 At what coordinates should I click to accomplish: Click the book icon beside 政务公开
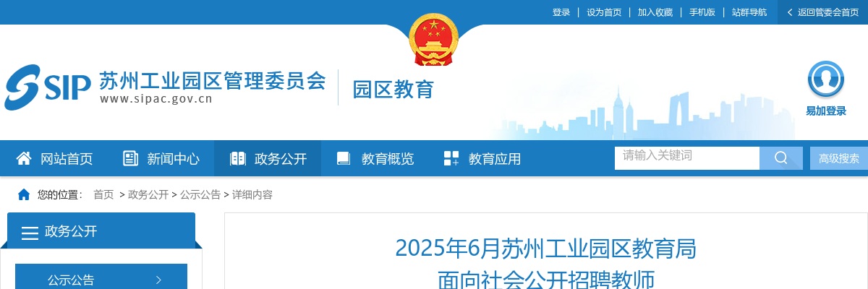click(237, 158)
